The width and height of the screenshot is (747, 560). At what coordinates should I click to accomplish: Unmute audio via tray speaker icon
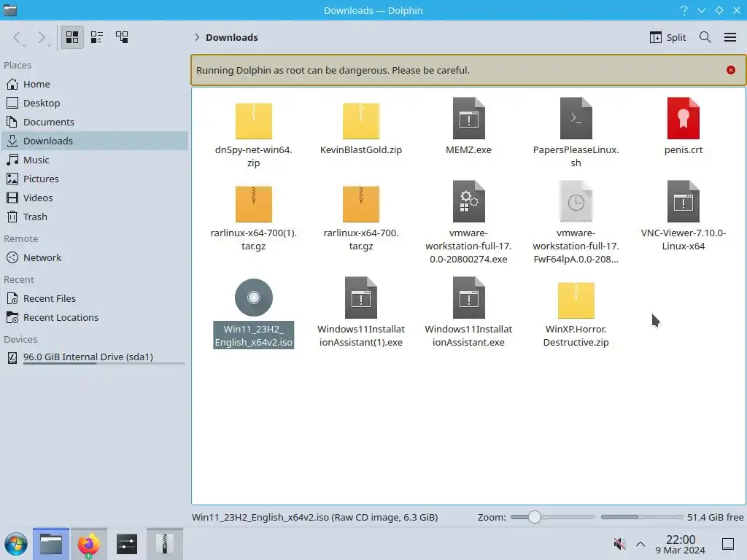pyautogui.click(x=619, y=544)
